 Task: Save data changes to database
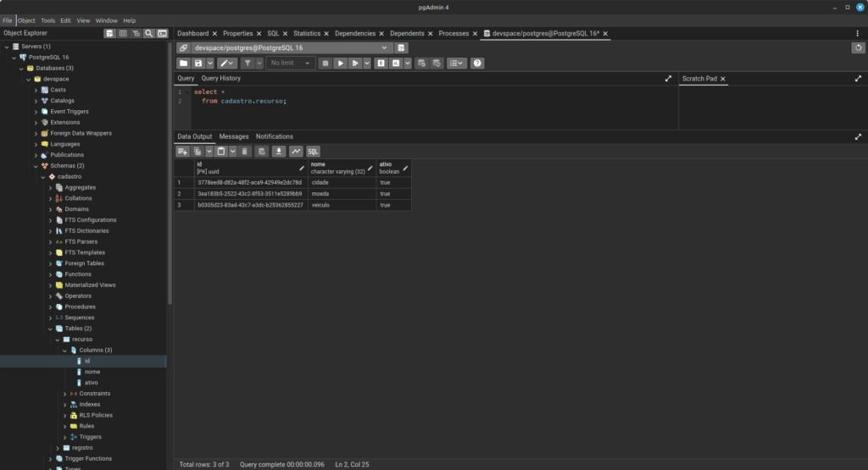[262, 152]
